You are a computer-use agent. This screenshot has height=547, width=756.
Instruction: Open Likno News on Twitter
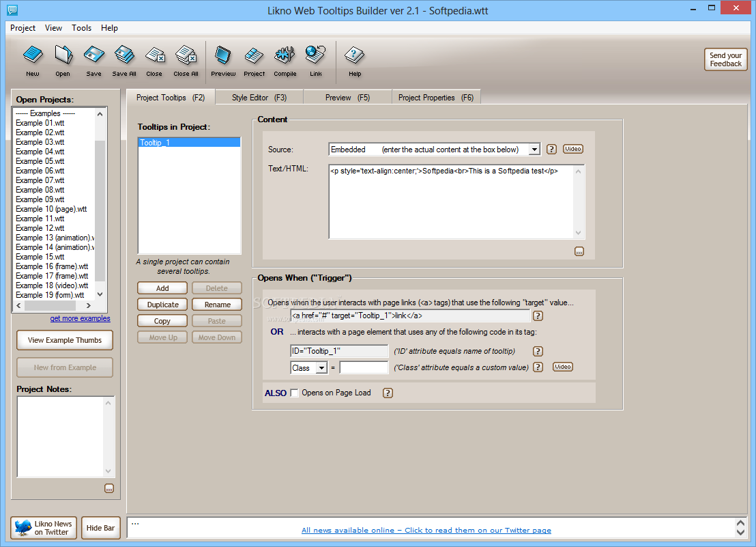[x=44, y=528]
